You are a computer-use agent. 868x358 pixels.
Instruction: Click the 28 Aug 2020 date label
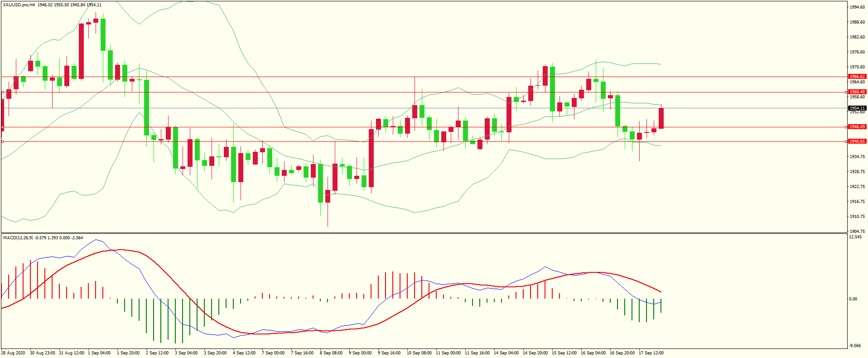point(13,353)
